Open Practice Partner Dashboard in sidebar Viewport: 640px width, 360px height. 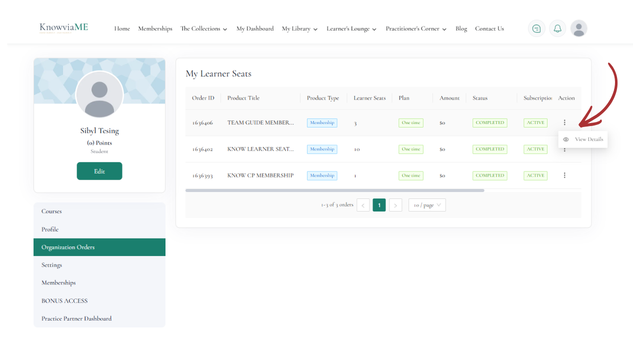(99, 319)
